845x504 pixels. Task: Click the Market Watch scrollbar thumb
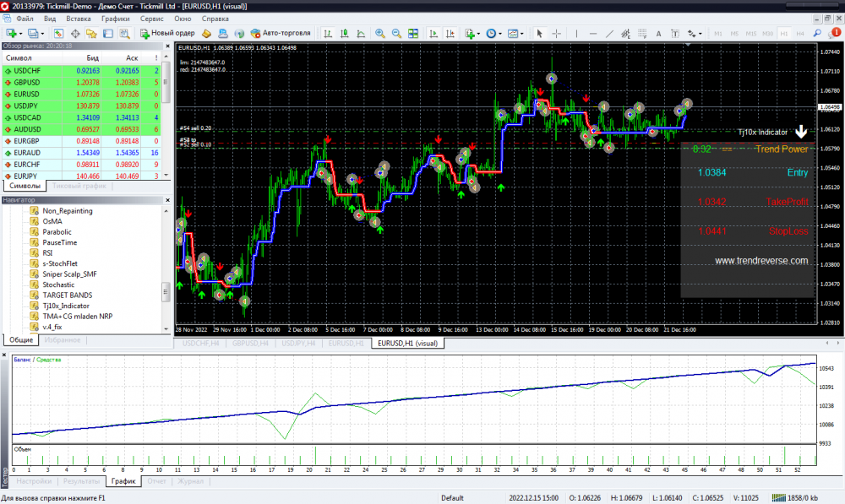coord(166,83)
